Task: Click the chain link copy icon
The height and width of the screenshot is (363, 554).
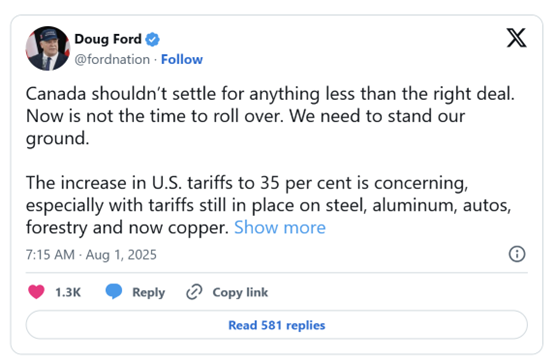Action: tap(194, 292)
